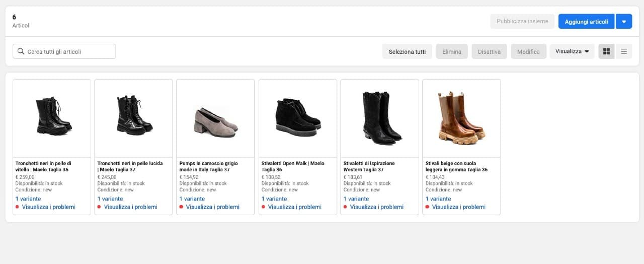
Task: Switch to grid view layout
Action: [606, 51]
